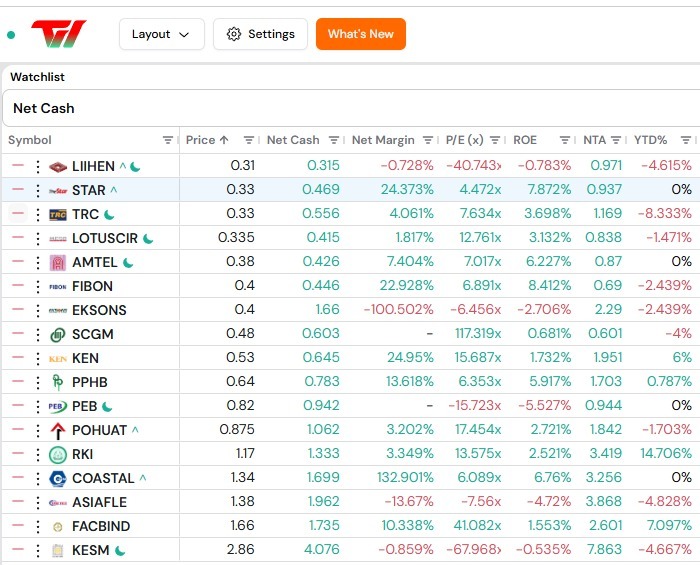This screenshot has width=700, height=565.
Task: Click the TV logo icon at the top
Action: (59, 34)
